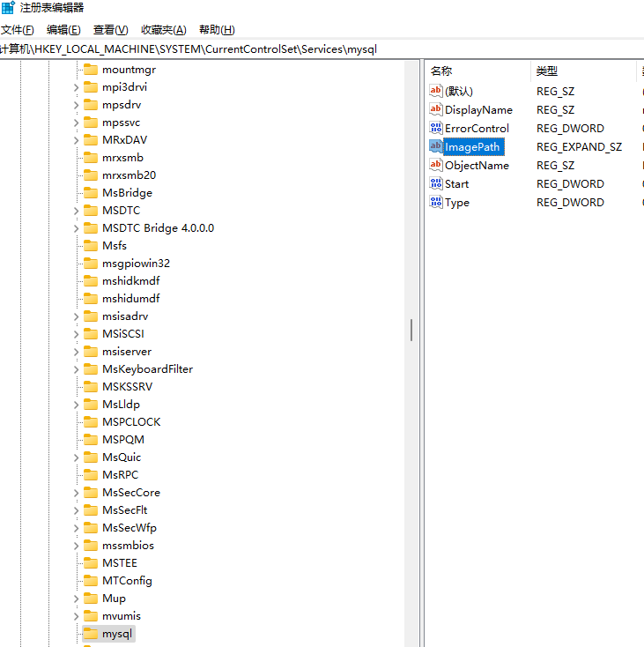This screenshot has width=644, height=647.
Task: Click the registry path address bar
Action: pyautogui.click(x=322, y=49)
